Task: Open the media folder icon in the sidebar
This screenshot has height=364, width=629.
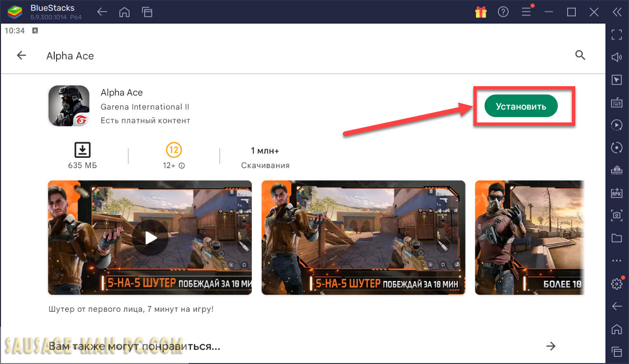Action: tap(617, 238)
